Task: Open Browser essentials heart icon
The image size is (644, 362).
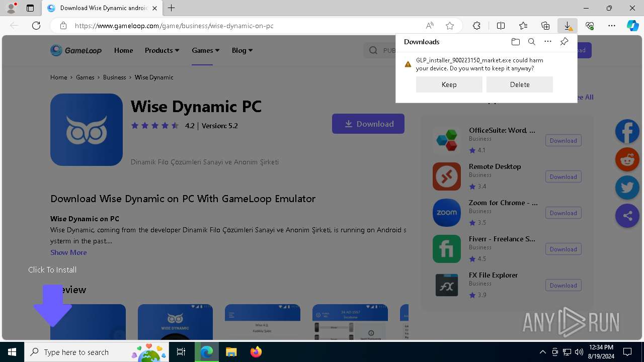Action: click(590, 26)
